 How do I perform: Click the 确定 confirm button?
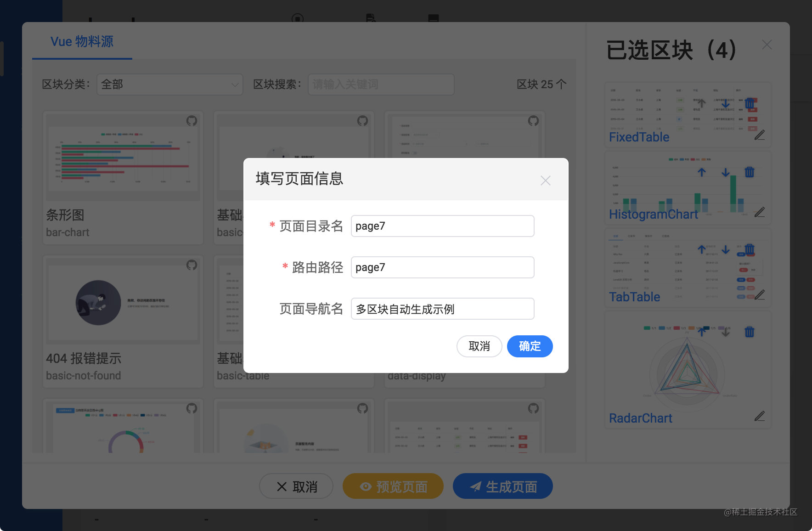pyautogui.click(x=530, y=346)
